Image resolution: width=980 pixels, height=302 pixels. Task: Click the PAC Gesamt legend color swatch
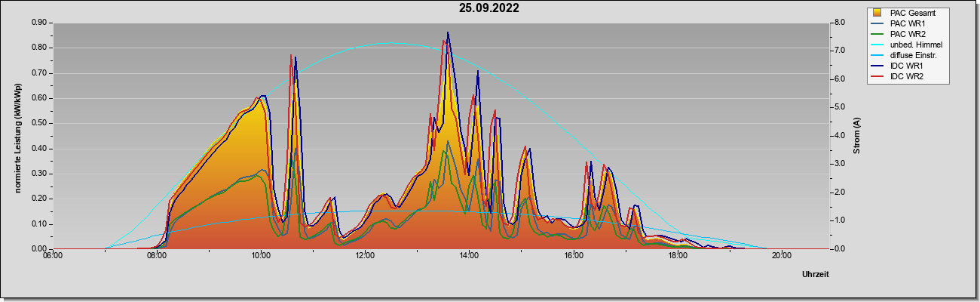point(878,13)
